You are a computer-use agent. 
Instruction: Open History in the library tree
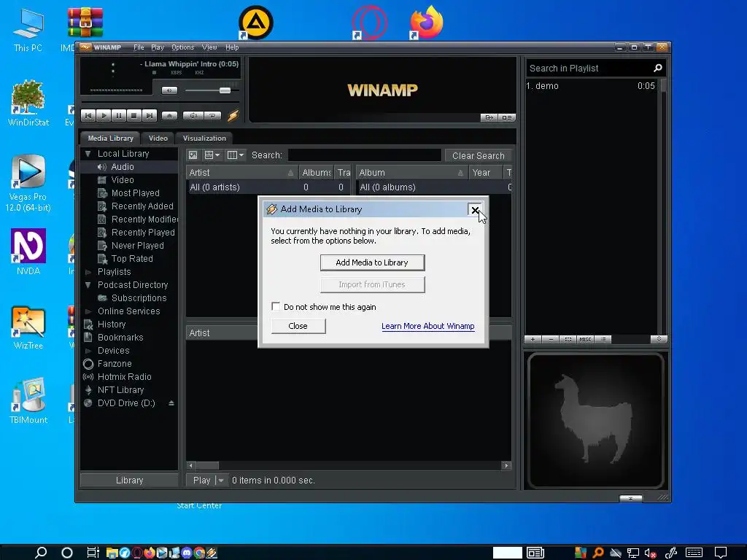112,324
